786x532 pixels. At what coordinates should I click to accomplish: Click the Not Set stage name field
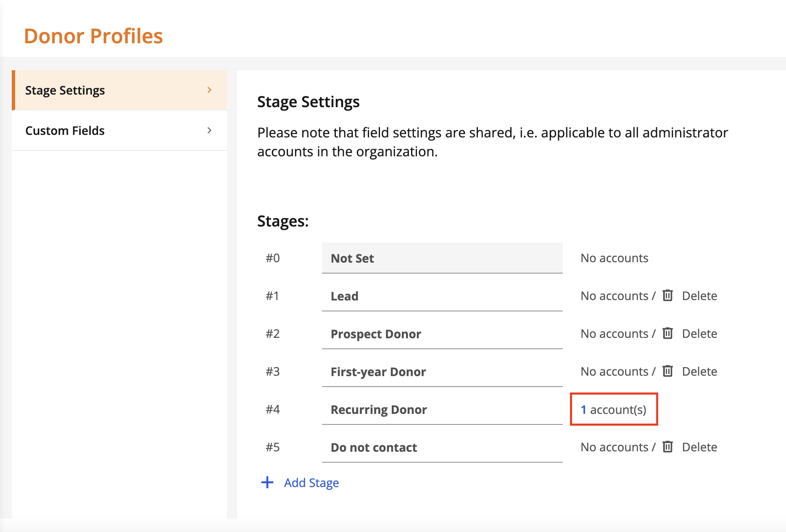441,258
